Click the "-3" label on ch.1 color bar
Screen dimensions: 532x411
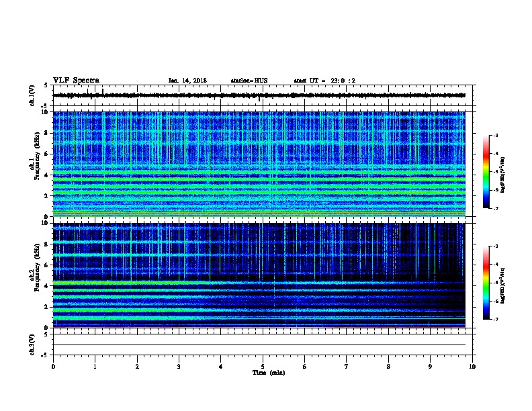[495, 135]
